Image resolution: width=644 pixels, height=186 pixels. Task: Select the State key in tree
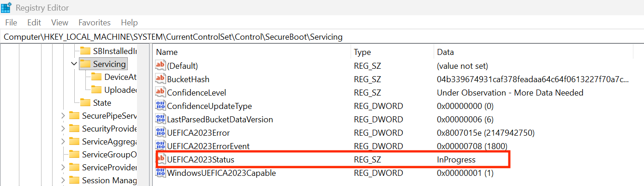102,102
